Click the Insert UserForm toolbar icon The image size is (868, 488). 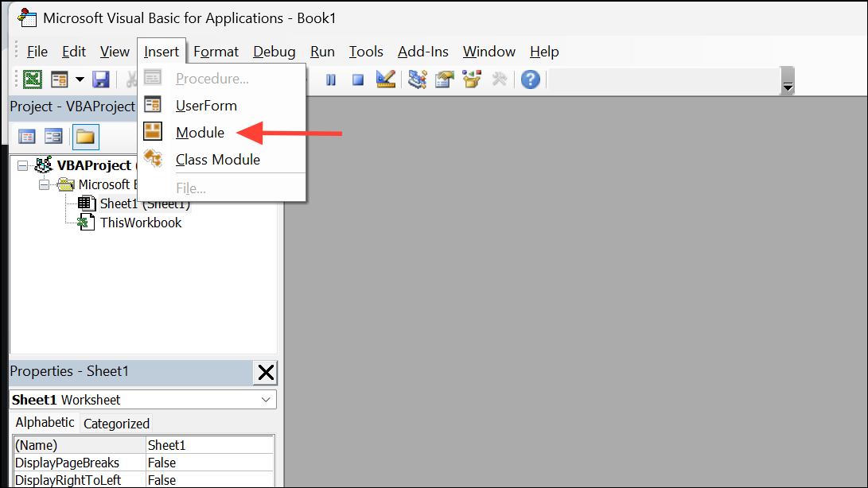click(59, 79)
